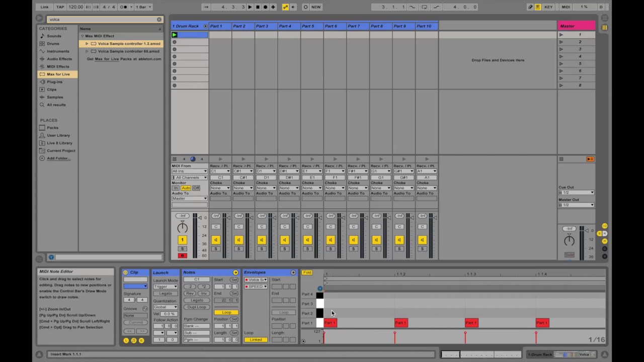Viewport: 644px width, 362px height.
Task: Set Monitor to In
Action: pyautogui.click(x=176, y=188)
